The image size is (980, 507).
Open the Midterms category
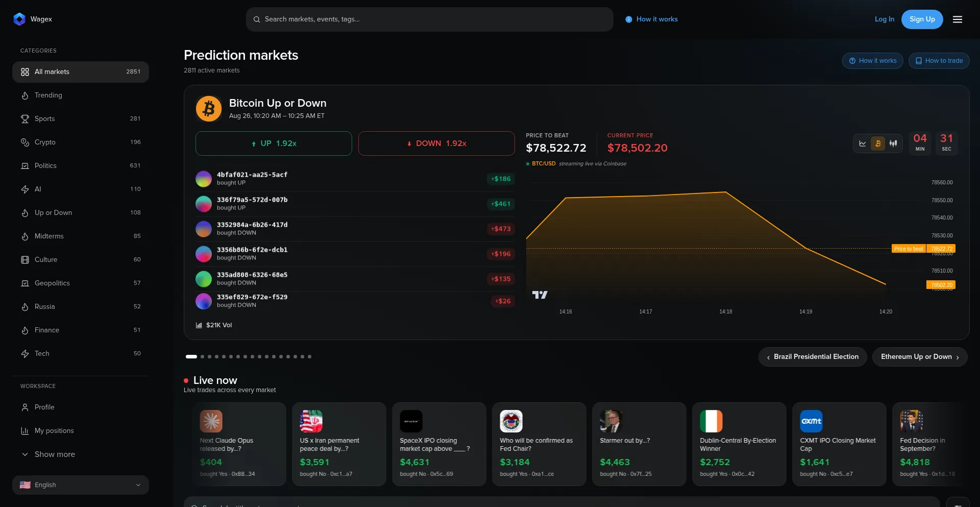click(81, 236)
